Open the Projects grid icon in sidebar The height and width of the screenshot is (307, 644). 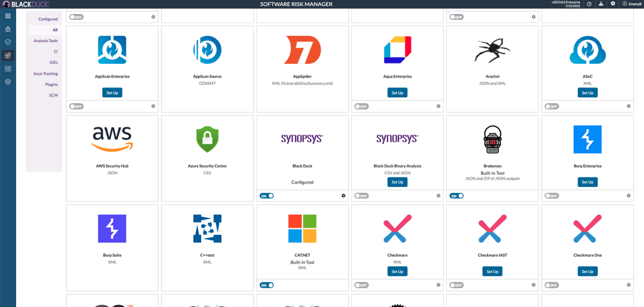pyautogui.click(x=8, y=16)
